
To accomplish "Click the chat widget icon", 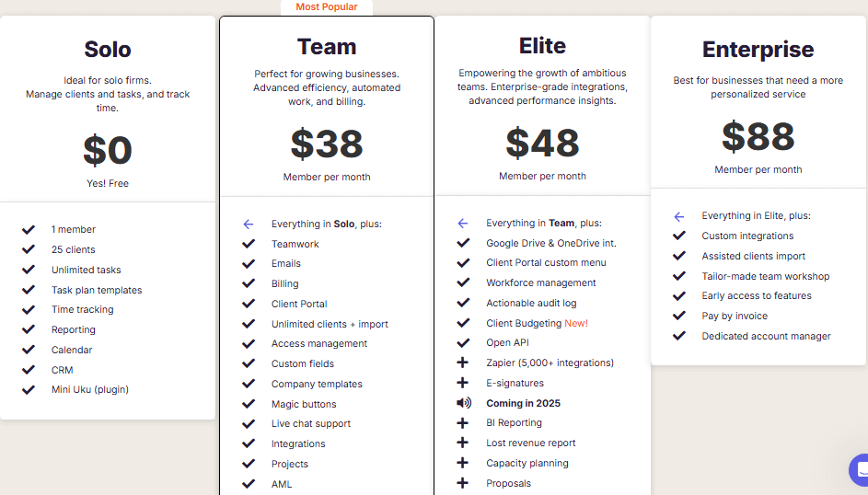I will pyautogui.click(x=861, y=470).
